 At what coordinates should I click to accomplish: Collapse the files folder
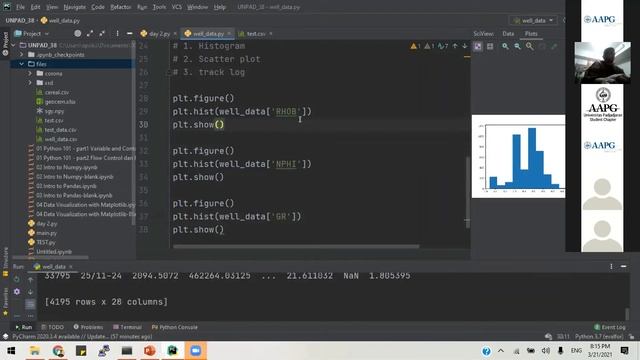22,64
